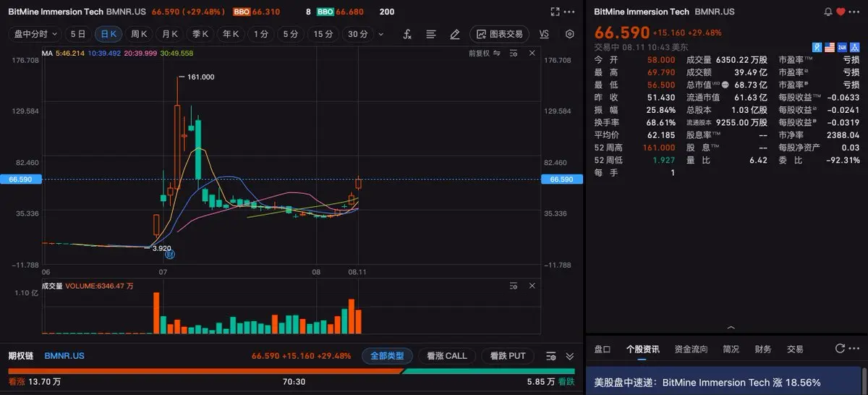Switch to the 5分 five-minute chart
This screenshot has height=395, width=868.
291,34
